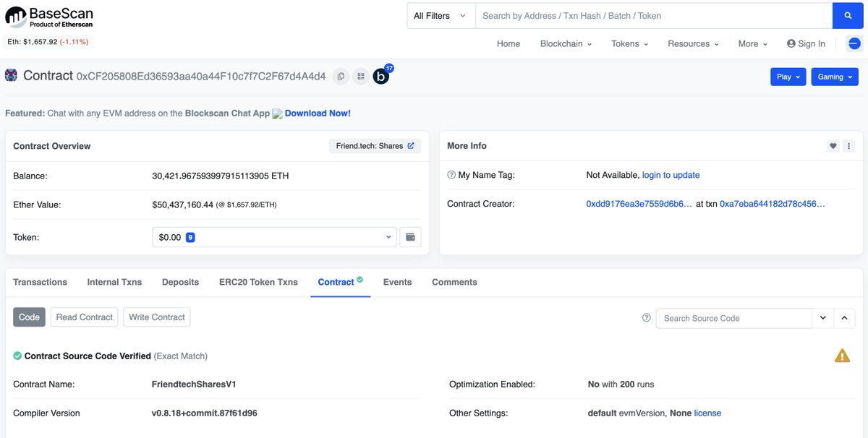
Task: Open the token holdings wallet icon
Action: pos(410,237)
